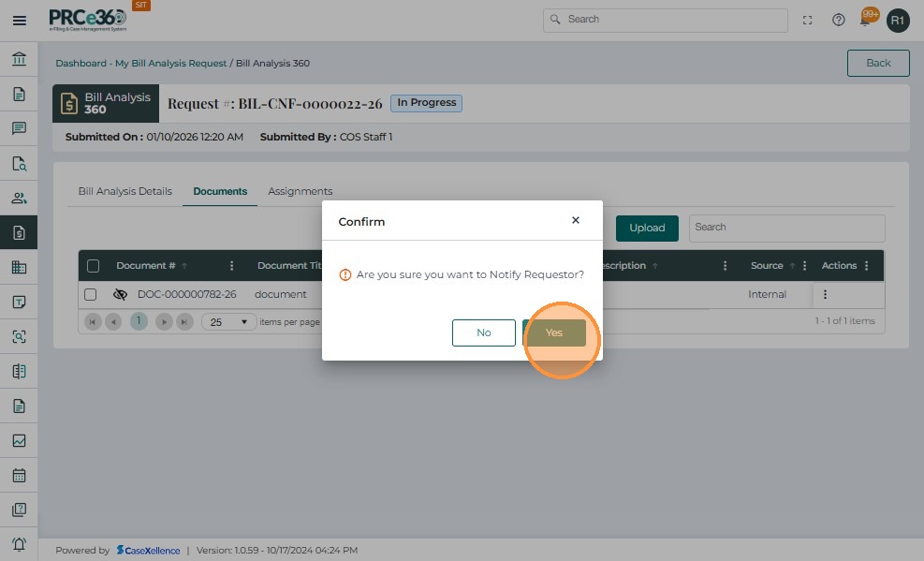Toggle fullscreen mode icon in header
The height and width of the screenshot is (561, 924).
click(807, 21)
